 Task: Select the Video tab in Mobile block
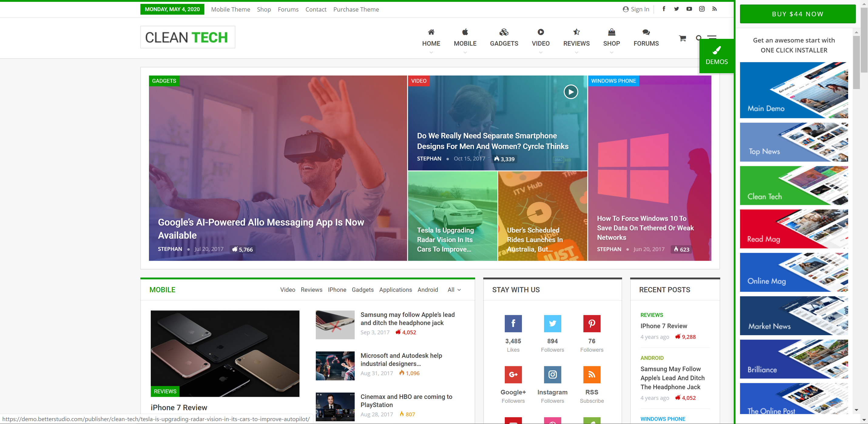tap(287, 290)
